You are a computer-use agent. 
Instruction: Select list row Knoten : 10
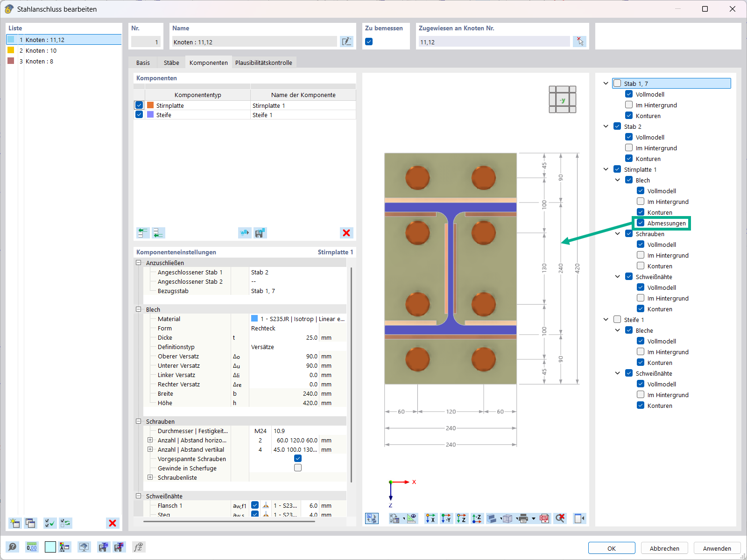[x=64, y=50]
